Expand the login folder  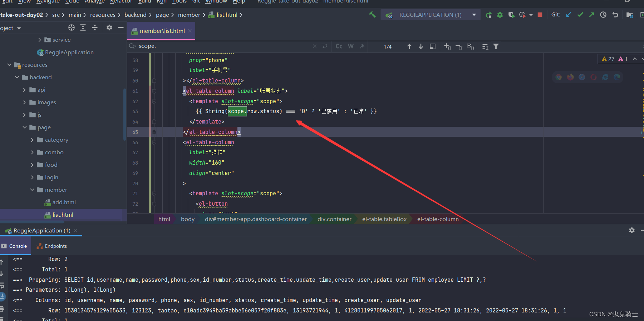click(32, 177)
